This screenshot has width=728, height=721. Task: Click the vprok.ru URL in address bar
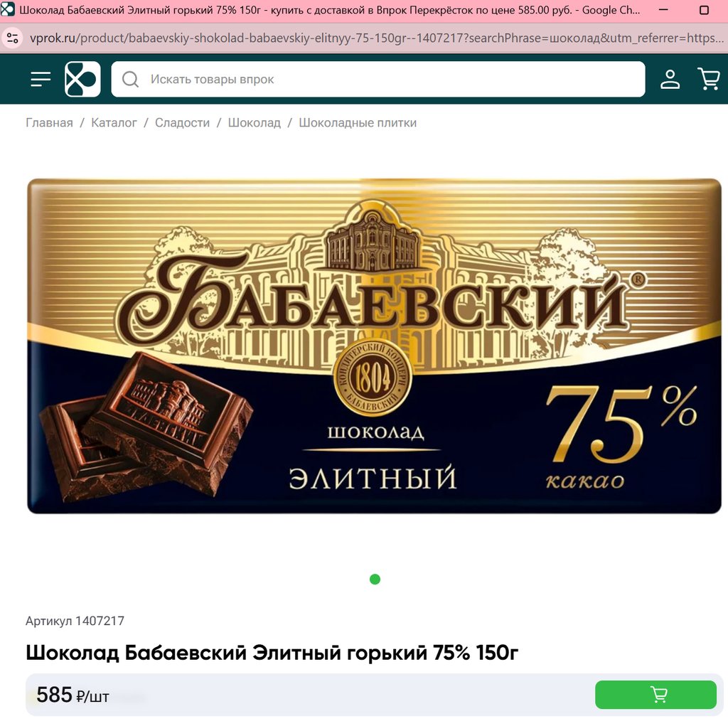click(376, 38)
